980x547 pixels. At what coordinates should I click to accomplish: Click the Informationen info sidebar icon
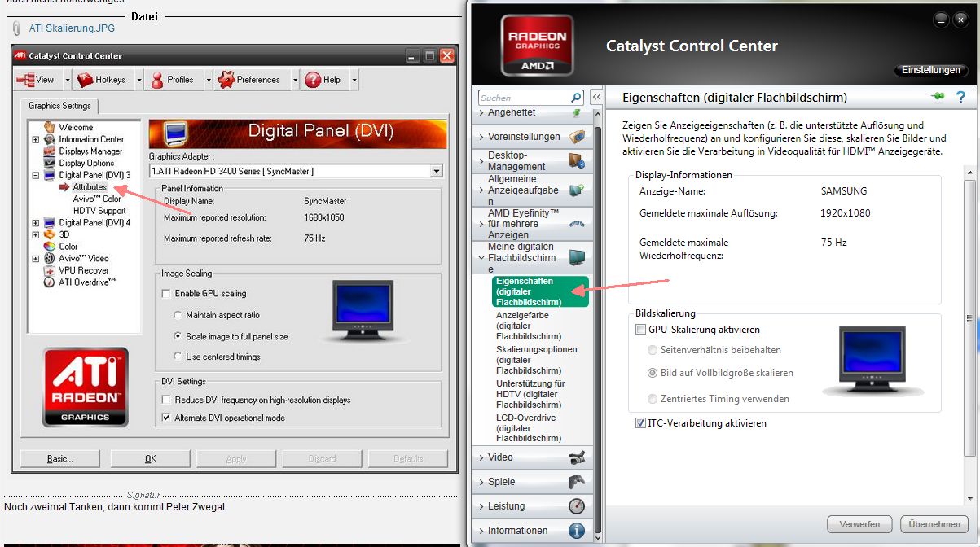[577, 531]
